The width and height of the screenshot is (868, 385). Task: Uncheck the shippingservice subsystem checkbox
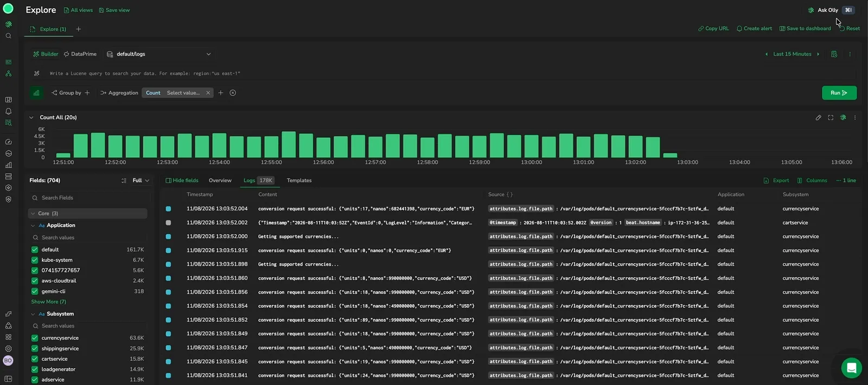click(35, 349)
